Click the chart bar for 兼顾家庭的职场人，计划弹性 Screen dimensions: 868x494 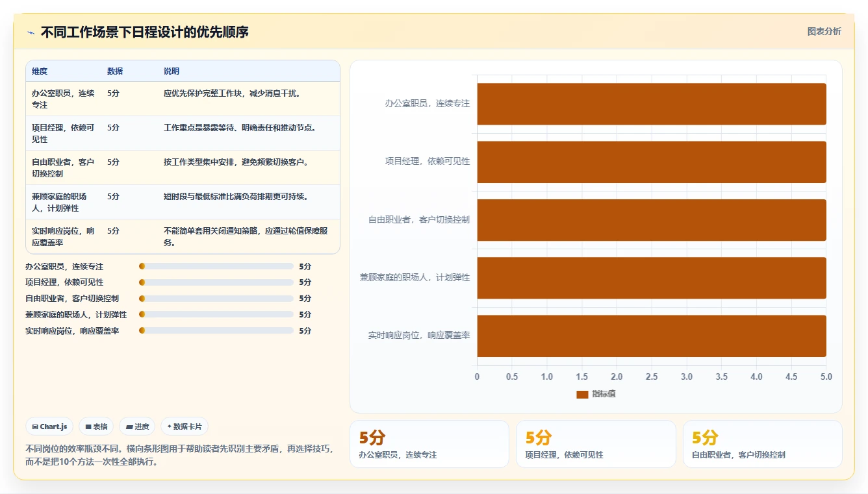pyautogui.click(x=652, y=278)
